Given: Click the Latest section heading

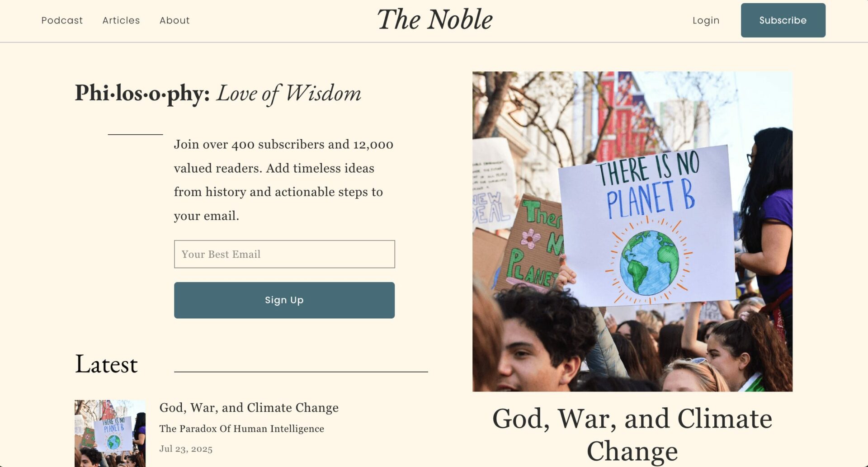Looking at the screenshot, I should pos(106,364).
